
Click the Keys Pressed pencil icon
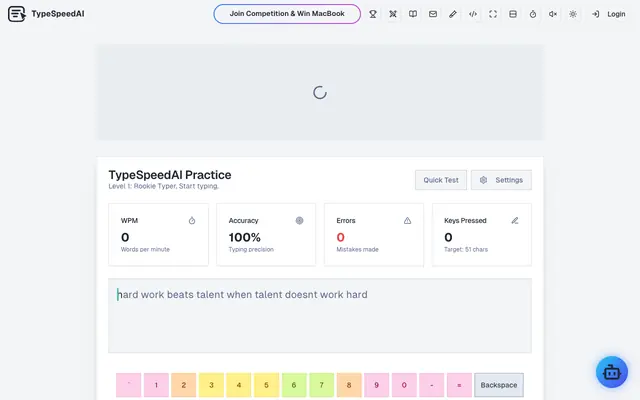[x=515, y=221]
